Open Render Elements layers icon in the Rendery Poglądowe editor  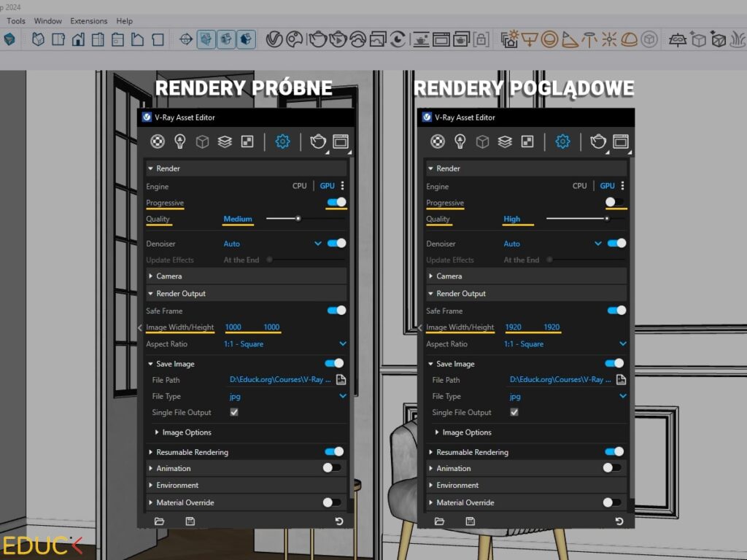[505, 141]
